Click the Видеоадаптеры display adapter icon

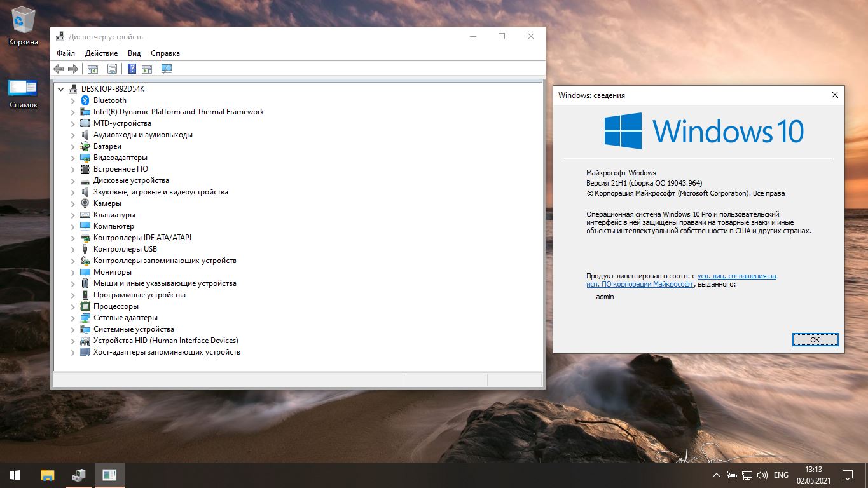pos(85,158)
